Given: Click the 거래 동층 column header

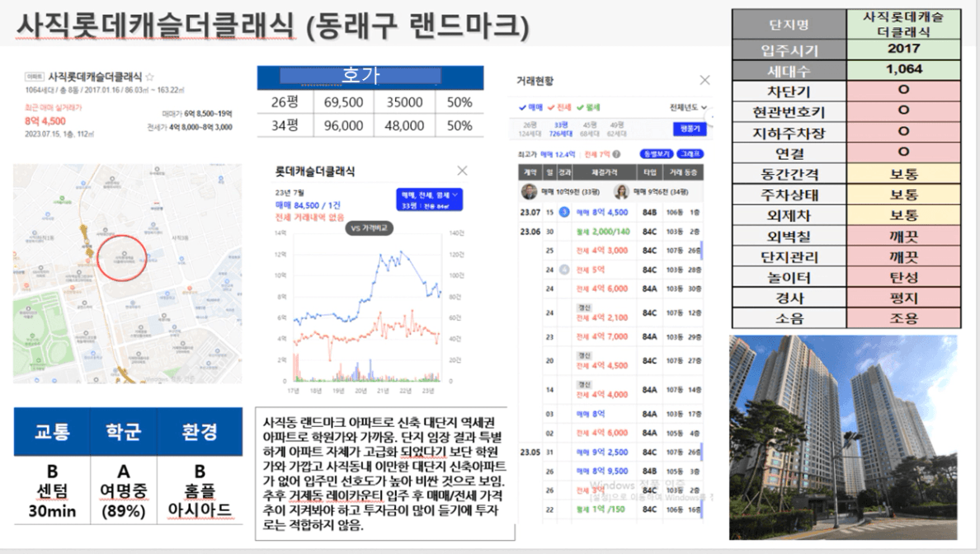Looking at the screenshot, I should coord(683,172).
